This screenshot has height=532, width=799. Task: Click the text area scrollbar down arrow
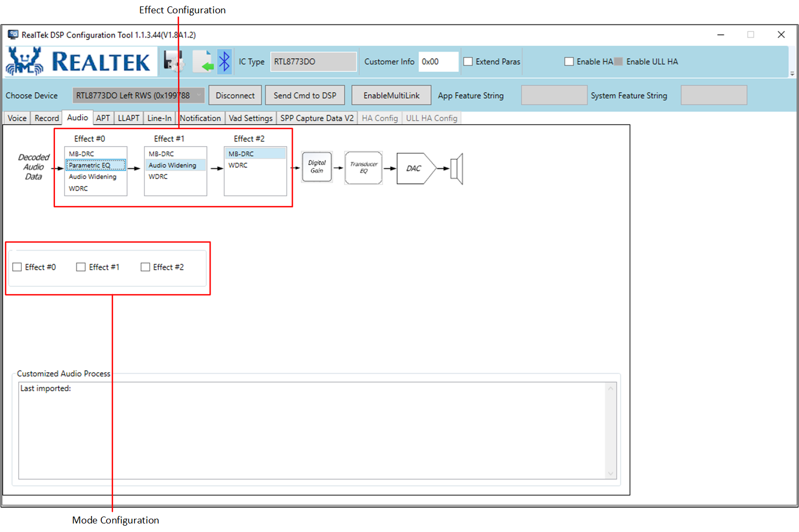pyautogui.click(x=611, y=473)
